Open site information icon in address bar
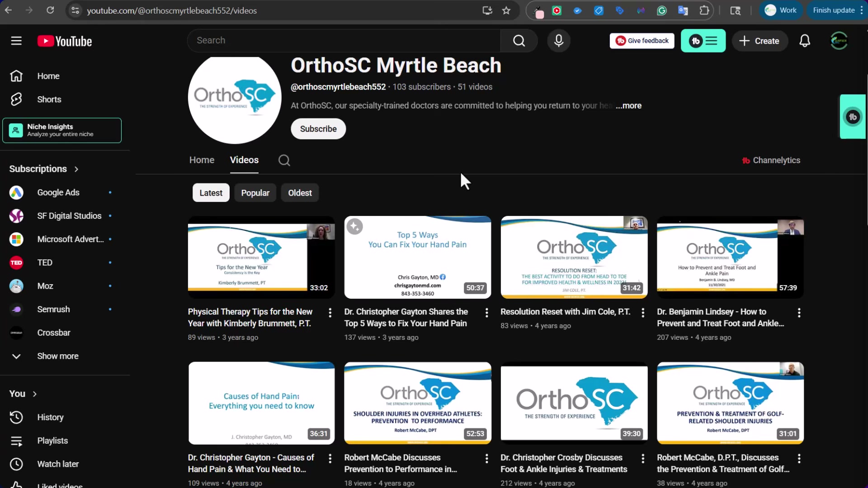868x488 pixels. (x=75, y=10)
